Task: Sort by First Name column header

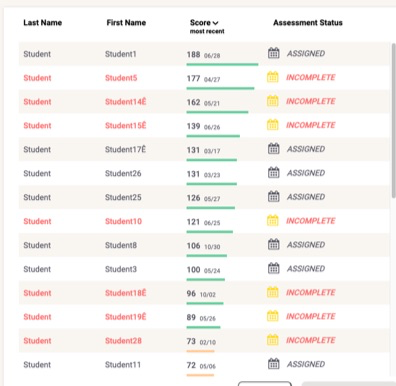Action: 126,23
